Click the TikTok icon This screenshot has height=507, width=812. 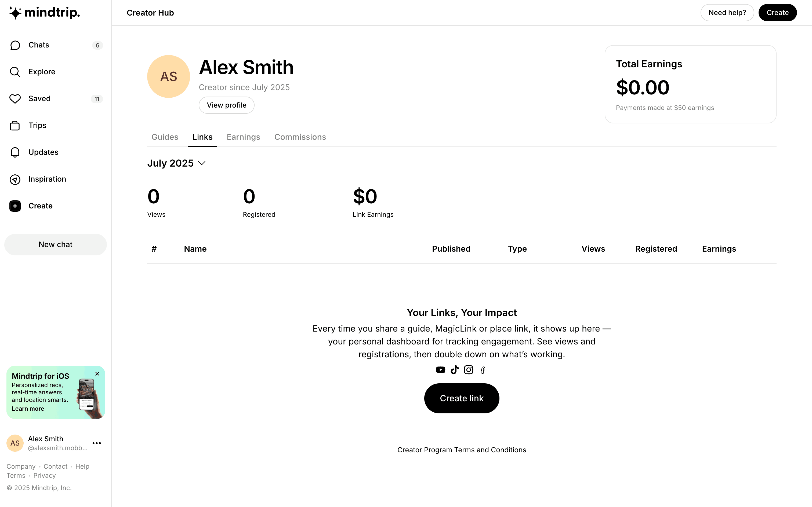click(x=455, y=370)
